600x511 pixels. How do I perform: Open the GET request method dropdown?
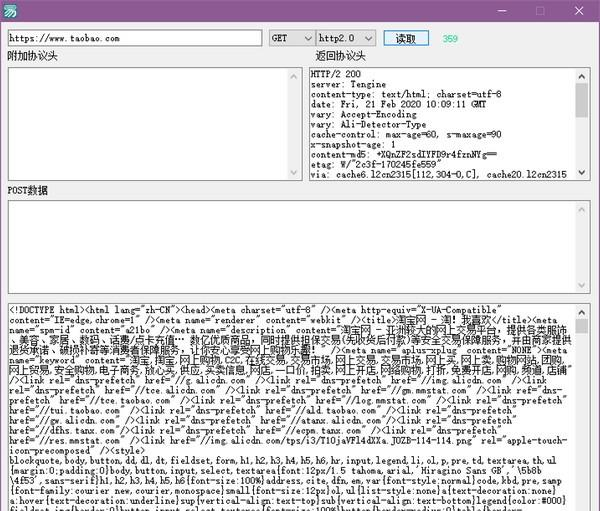292,38
